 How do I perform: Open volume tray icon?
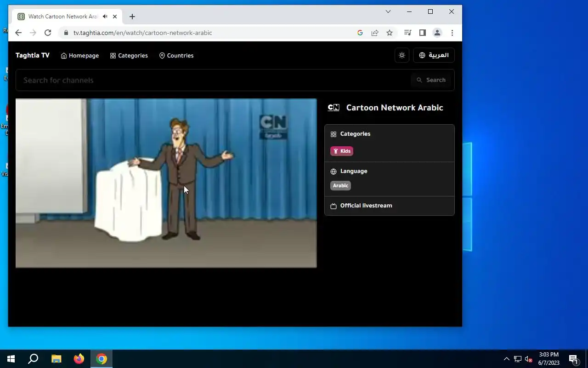tap(528, 359)
